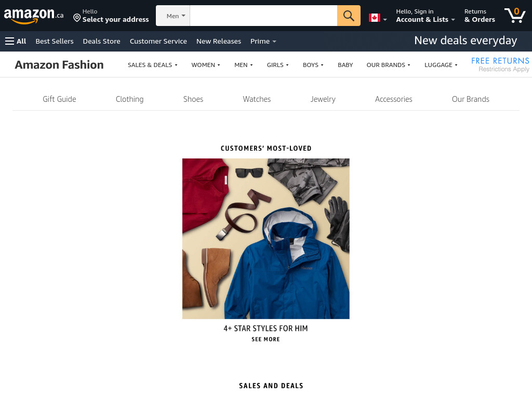The height and width of the screenshot is (399, 532).
Task: Open the WOMEN fashion menu
Action: click(206, 65)
